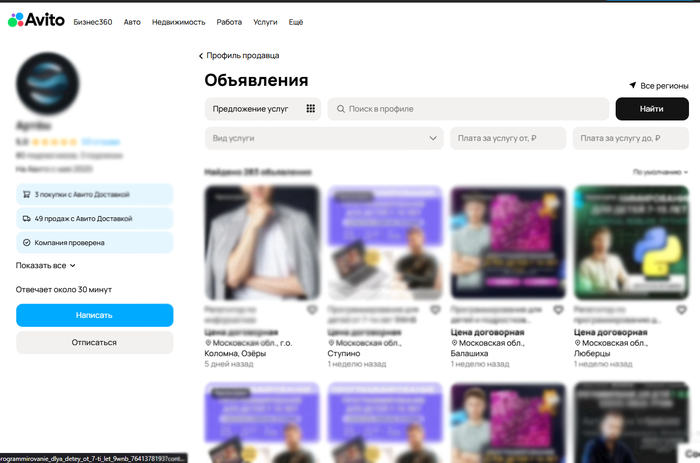The image size is (700, 463).
Task: Open the Бизнес360 navigation item
Action: (x=94, y=21)
